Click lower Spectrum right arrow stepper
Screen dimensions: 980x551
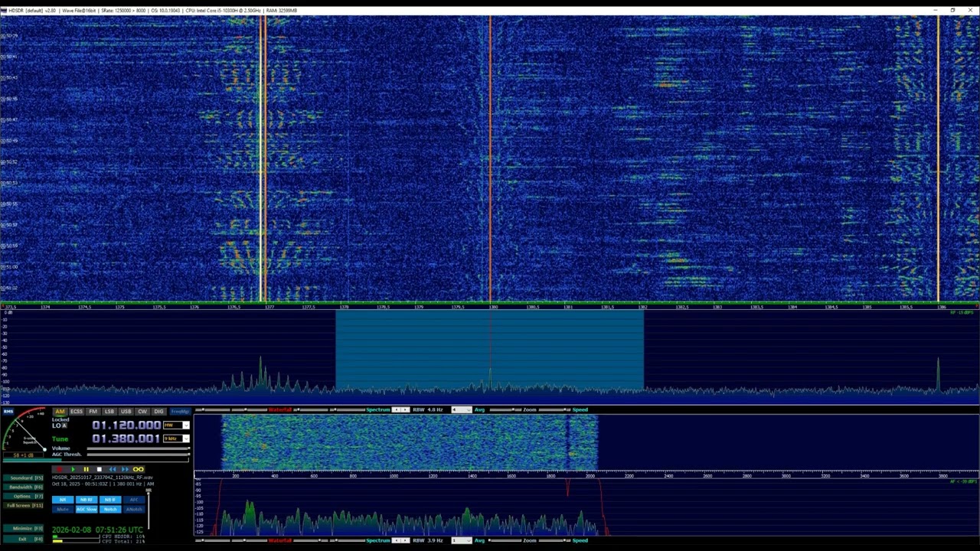[405, 541]
